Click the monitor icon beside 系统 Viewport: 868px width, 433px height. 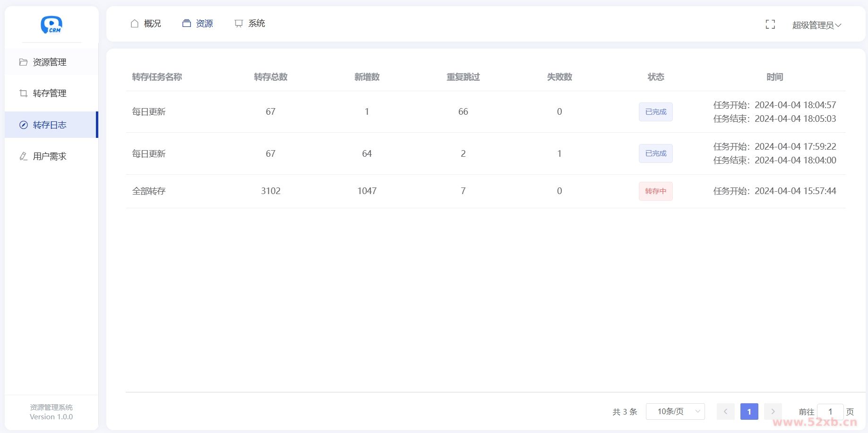pos(239,24)
